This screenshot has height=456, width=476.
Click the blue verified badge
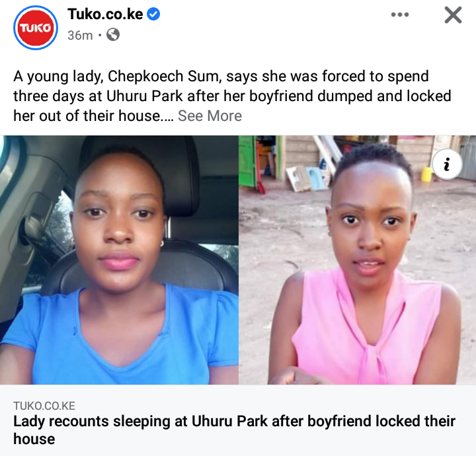point(153,15)
